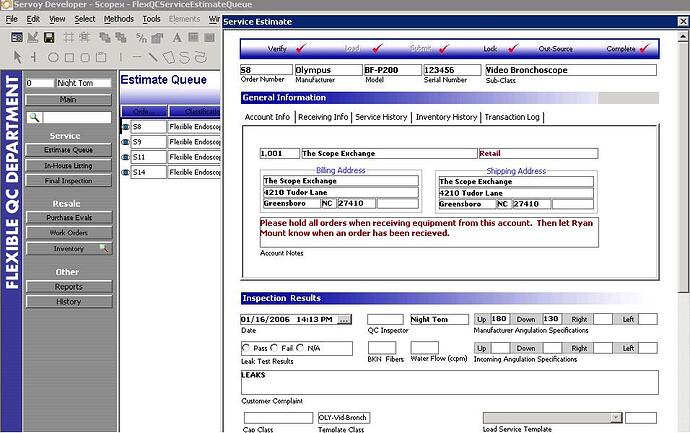Select the arrow pointer tool
This screenshot has height=433, width=690.
click(x=18, y=57)
